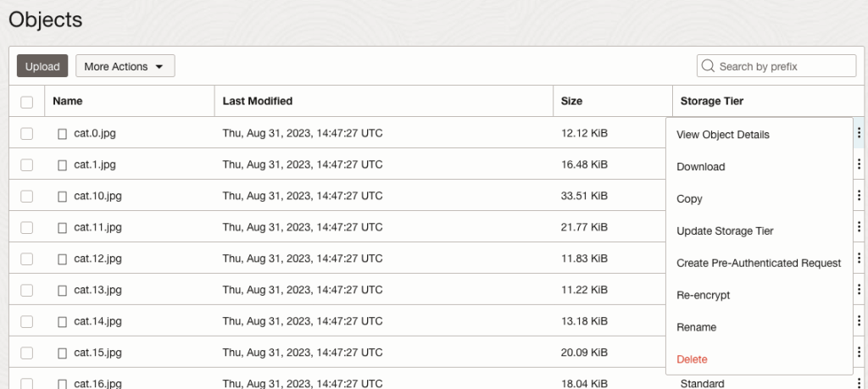Click the magnifier icon in the search box

(708, 66)
